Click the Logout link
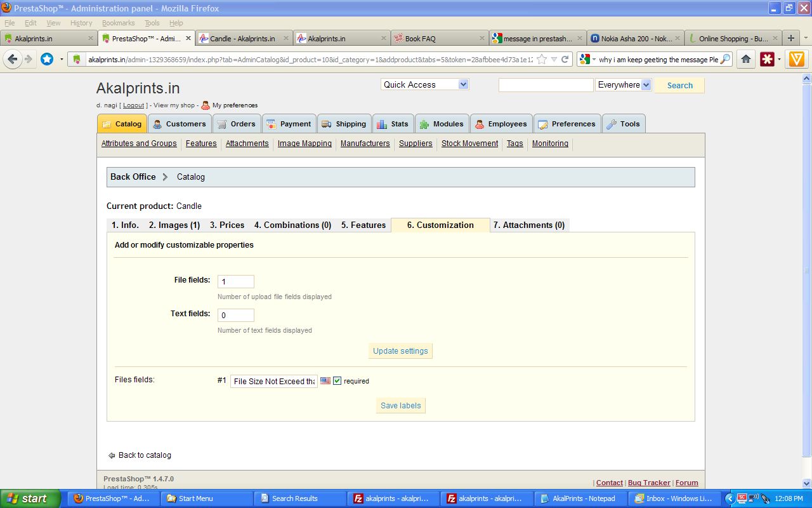812x508 pixels. (x=133, y=105)
